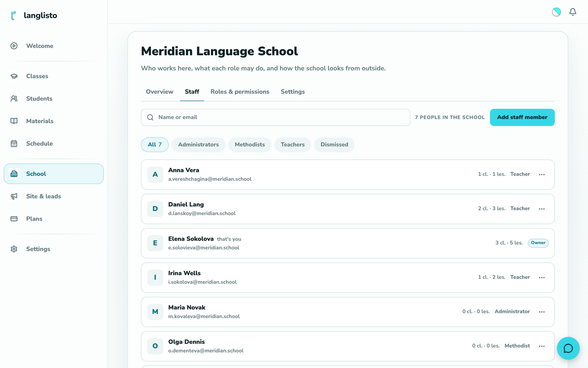The height and width of the screenshot is (368, 588).
Task: Select the All 7 filter chip
Action: pos(155,145)
